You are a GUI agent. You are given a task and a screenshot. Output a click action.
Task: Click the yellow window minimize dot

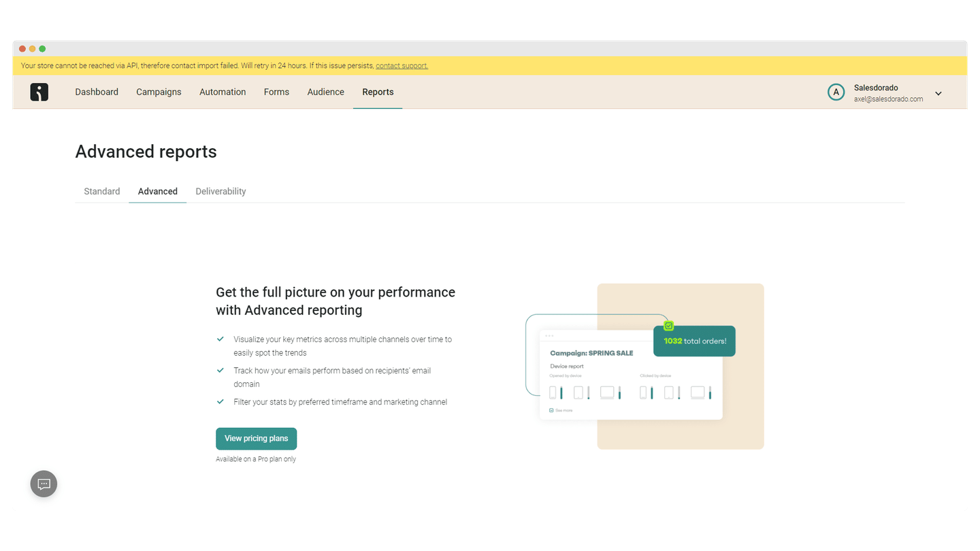32,49
